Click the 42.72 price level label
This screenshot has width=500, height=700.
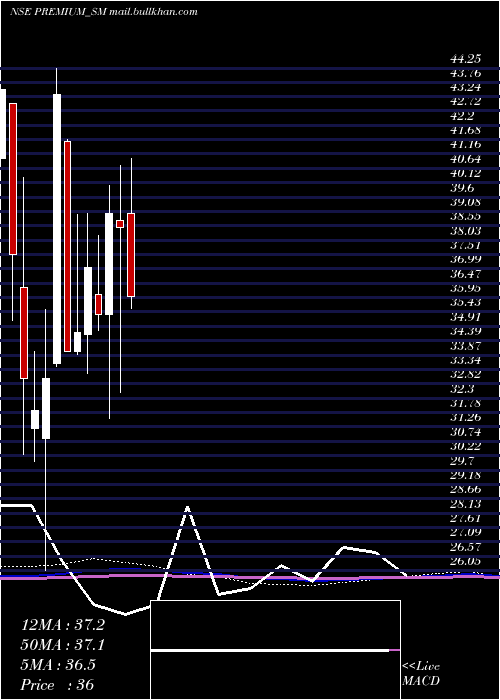tap(465, 101)
